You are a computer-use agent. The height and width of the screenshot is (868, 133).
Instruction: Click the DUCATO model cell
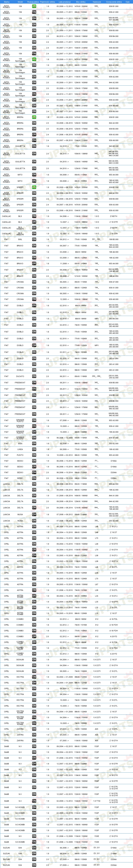[x=20, y=376]
